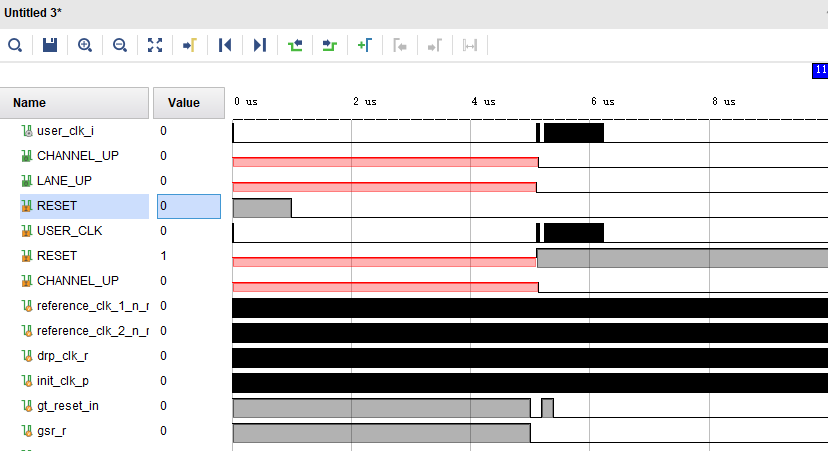Screen dimensions: 828x451
Task: Click the LANE_UP signal icon
Action: coord(26,181)
